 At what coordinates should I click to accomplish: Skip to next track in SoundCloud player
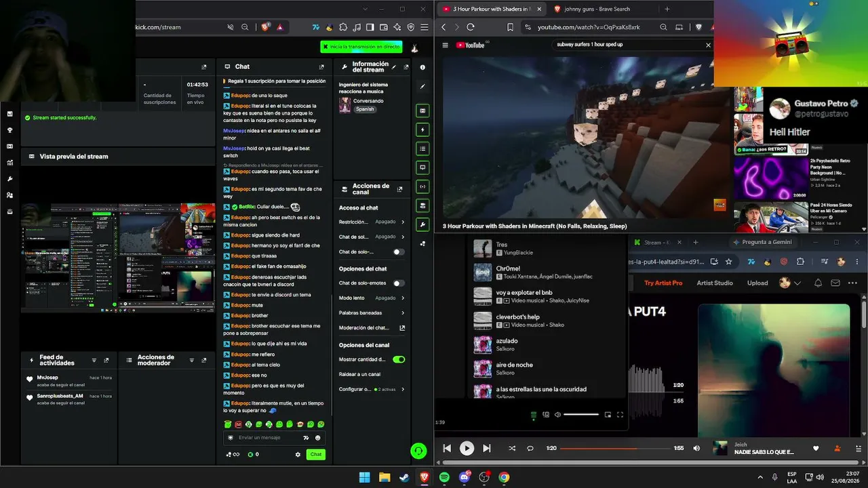pyautogui.click(x=486, y=448)
